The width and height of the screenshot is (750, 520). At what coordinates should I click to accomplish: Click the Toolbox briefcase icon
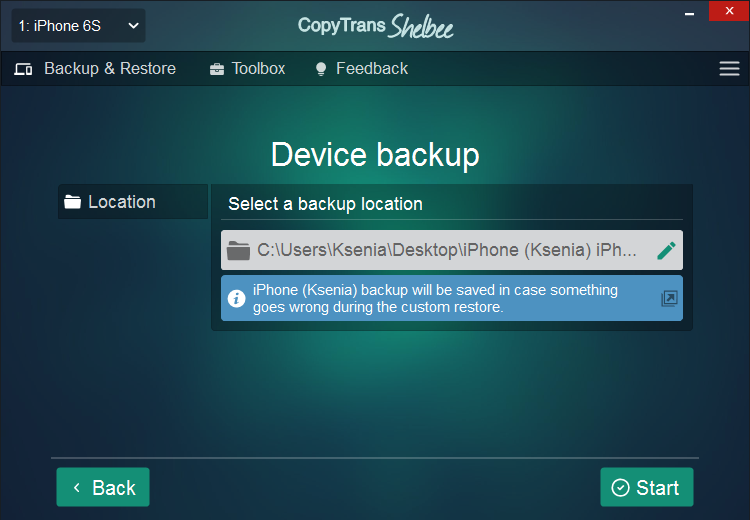[x=217, y=69]
